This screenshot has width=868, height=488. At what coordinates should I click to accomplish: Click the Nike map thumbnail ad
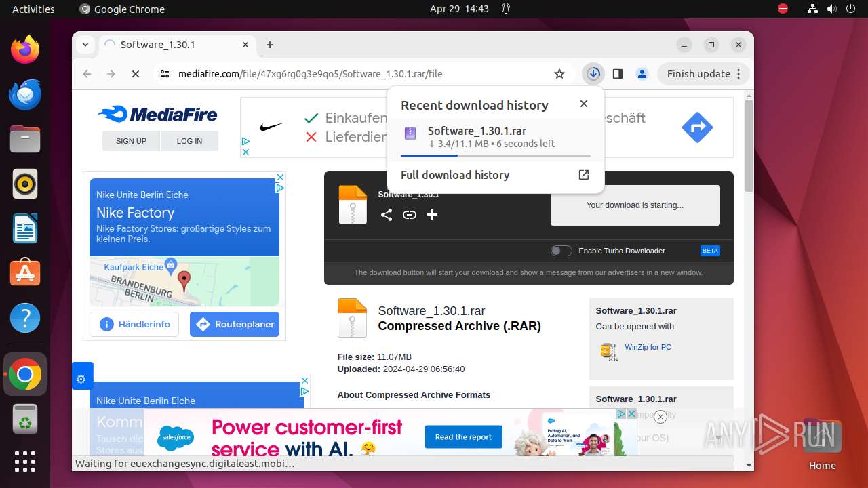184,281
